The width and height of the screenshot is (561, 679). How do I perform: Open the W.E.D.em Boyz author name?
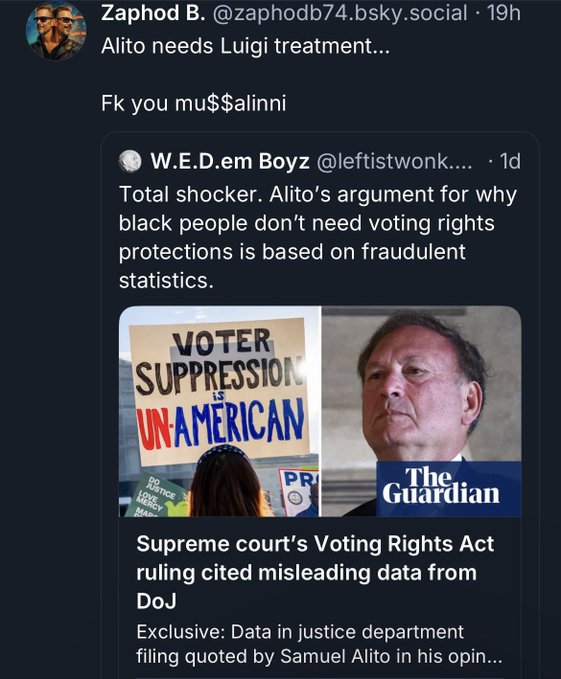tap(230, 162)
